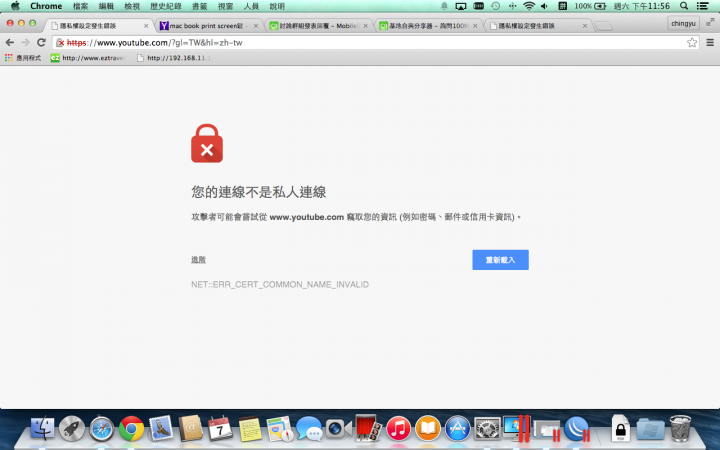Close the mac book print screen tab
This screenshot has width=720, height=450.
pyautogui.click(x=256, y=26)
